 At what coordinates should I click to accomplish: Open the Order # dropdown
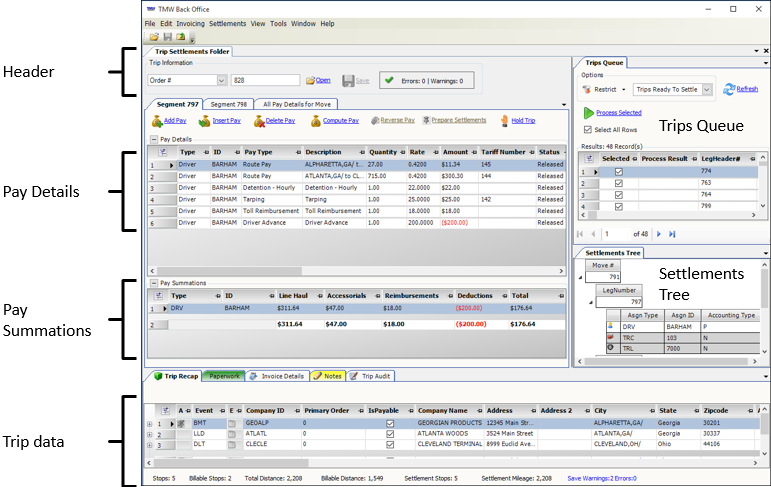[x=221, y=80]
